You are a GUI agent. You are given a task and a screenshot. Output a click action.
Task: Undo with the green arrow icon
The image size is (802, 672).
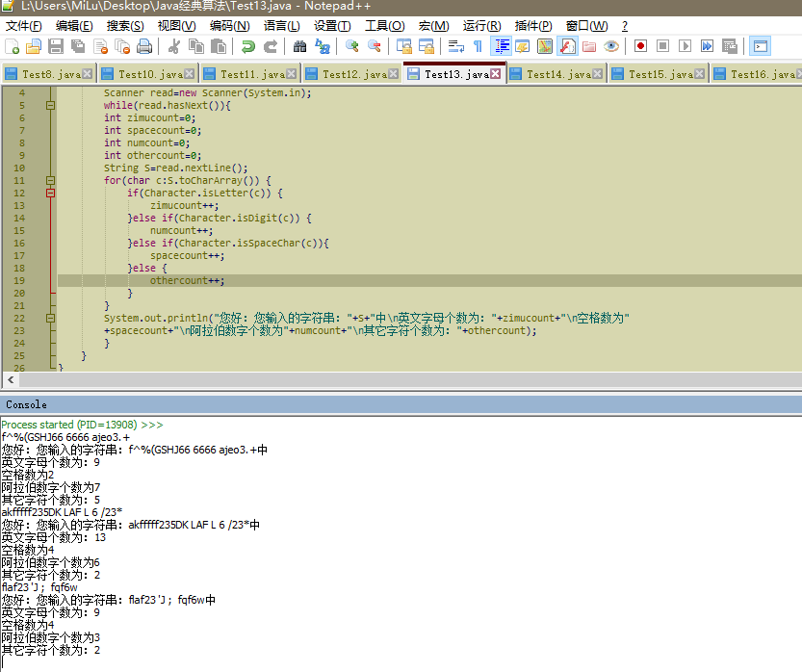[x=248, y=46]
